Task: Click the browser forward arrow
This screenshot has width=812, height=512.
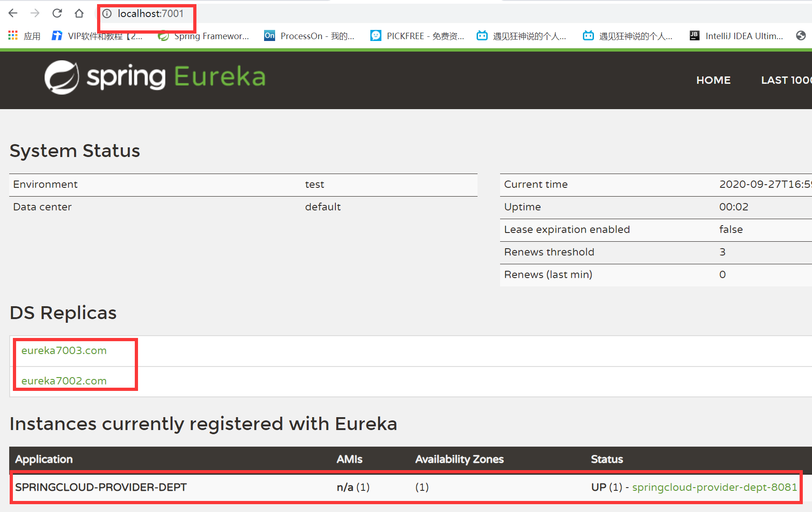Action: coord(35,13)
